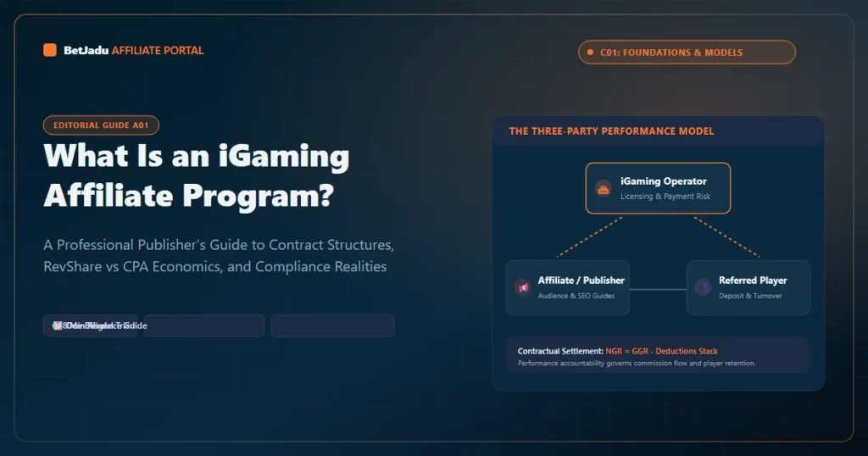
Task: Click the Referred Player user icon
Action: [703, 287]
